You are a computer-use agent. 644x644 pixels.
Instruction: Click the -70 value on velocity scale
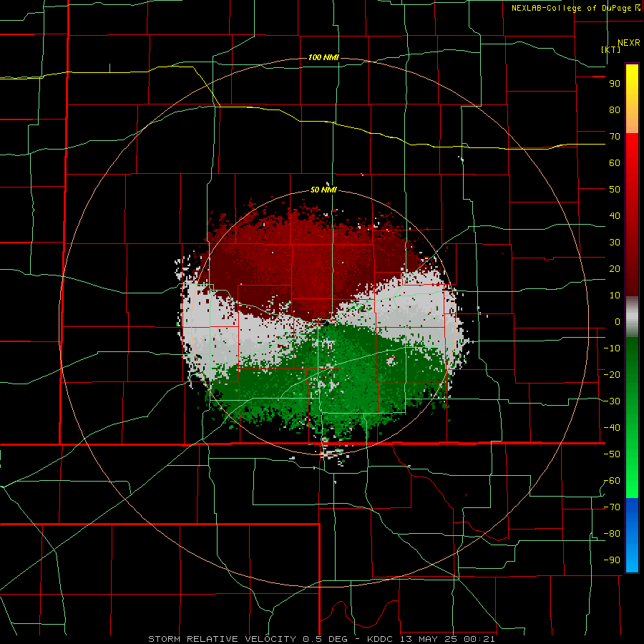612,507
